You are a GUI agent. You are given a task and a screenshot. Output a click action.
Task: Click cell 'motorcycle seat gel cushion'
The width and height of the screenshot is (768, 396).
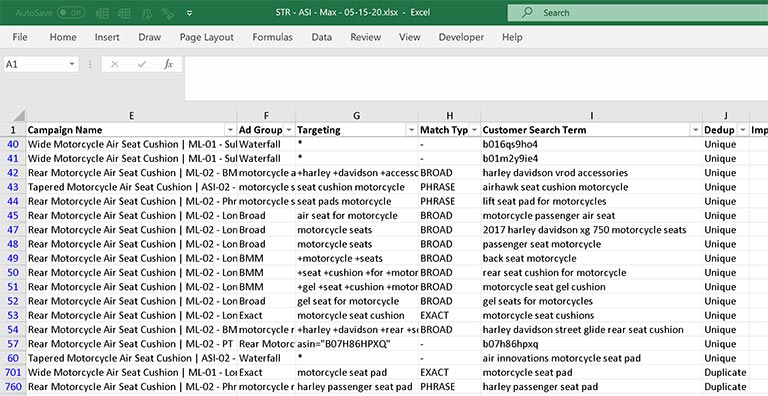[592, 287]
